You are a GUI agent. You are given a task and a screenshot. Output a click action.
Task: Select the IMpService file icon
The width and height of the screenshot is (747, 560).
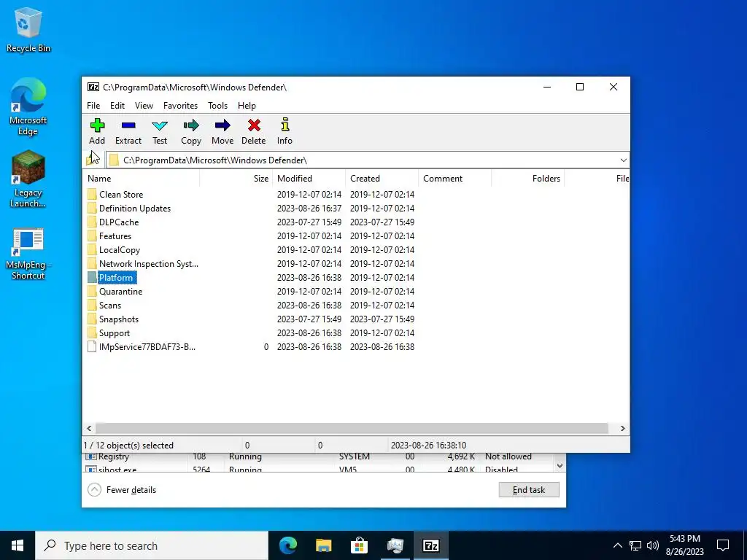pyautogui.click(x=92, y=346)
